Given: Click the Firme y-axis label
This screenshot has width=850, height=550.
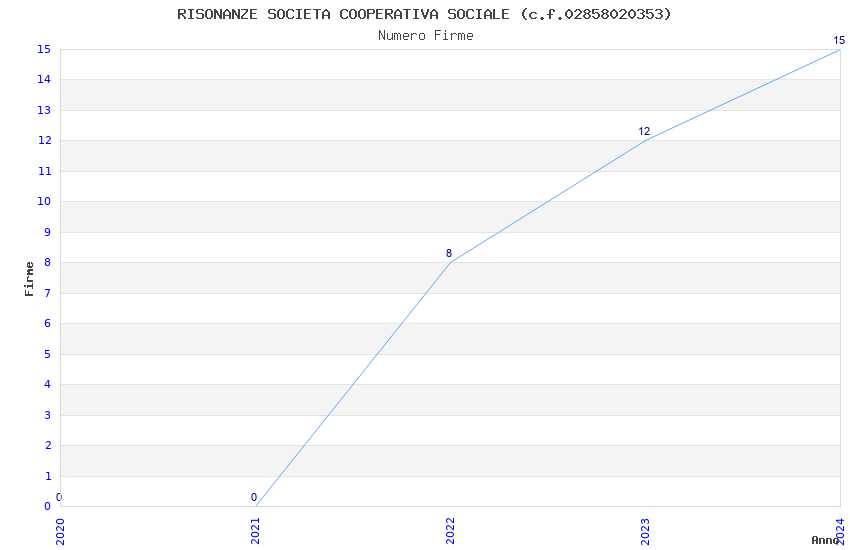Looking at the screenshot, I should tap(29, 279).
